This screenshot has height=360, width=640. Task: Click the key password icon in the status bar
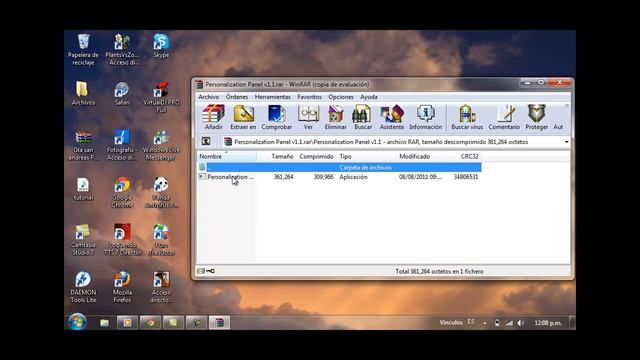(x=211, y=271)
